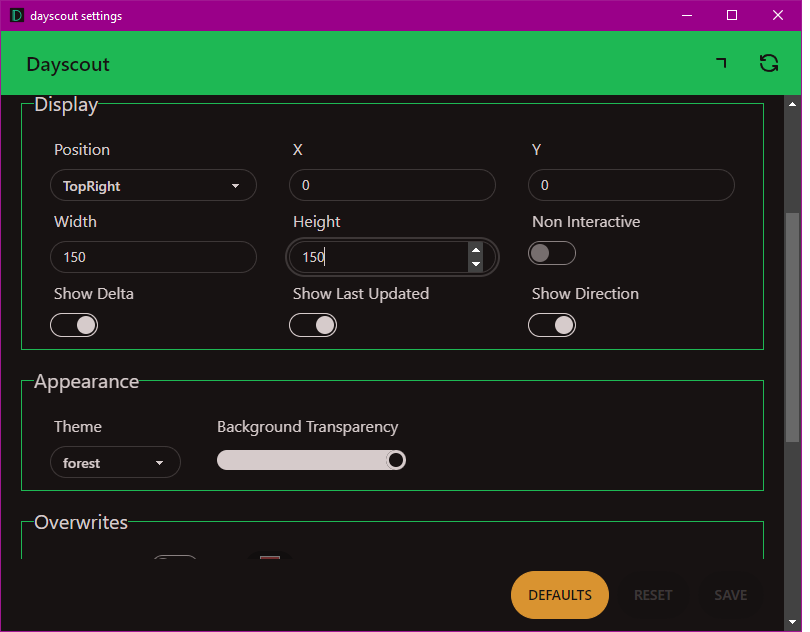Click the X position input field
Viewport: 810px width, 632px height.
coord(392,185)
